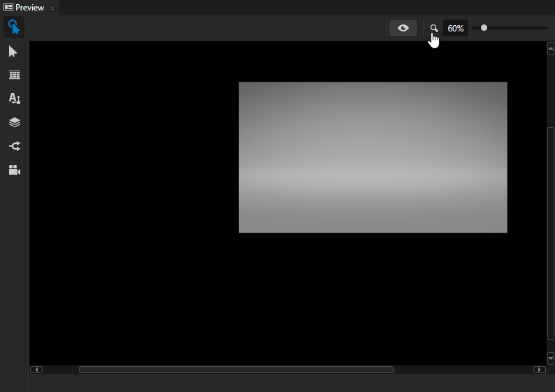Select the Camera tool
Viewport: 555px width, 392px height.
click(14, 170)
